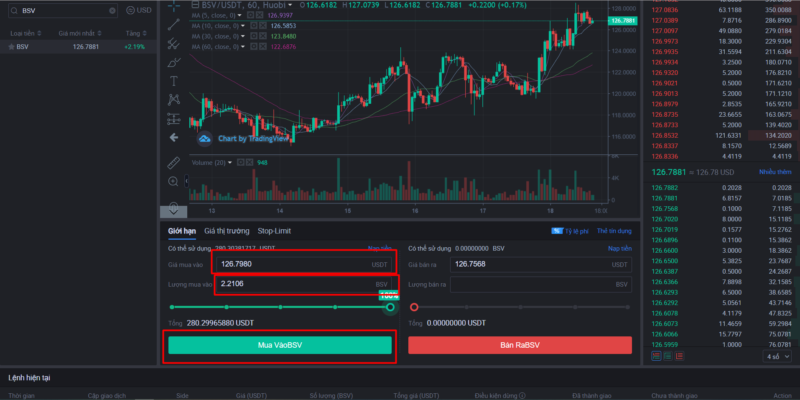Image resolution: width=800 pixels, height=400 pixels.
Task: Select BSV row in coin list
Action: coord(78,47)
